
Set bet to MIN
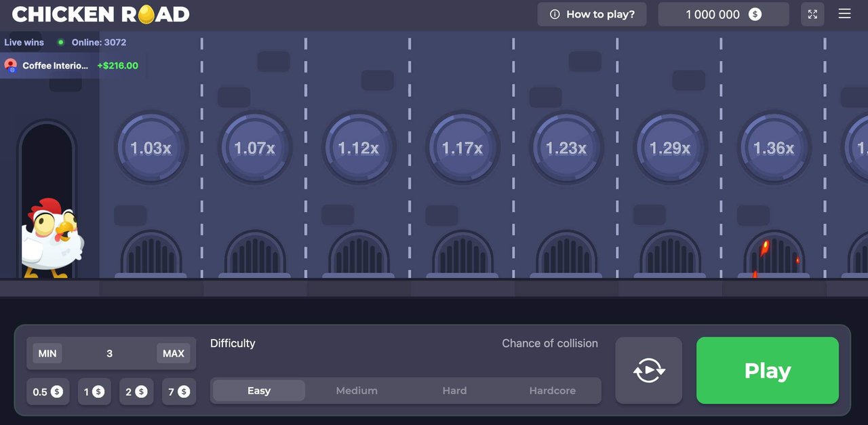coord(47,353)
